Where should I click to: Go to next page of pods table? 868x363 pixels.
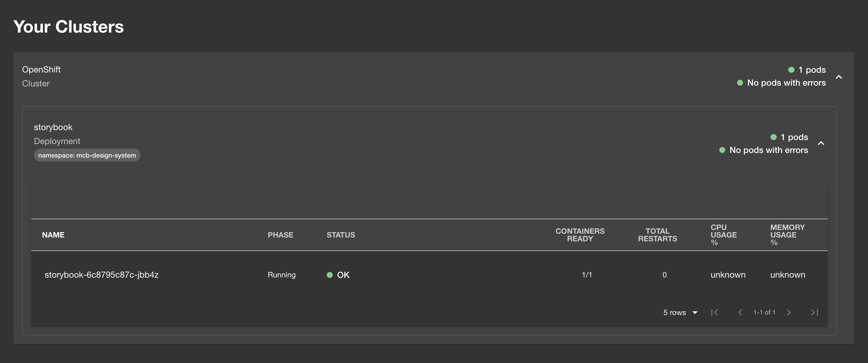click(789, 312)
